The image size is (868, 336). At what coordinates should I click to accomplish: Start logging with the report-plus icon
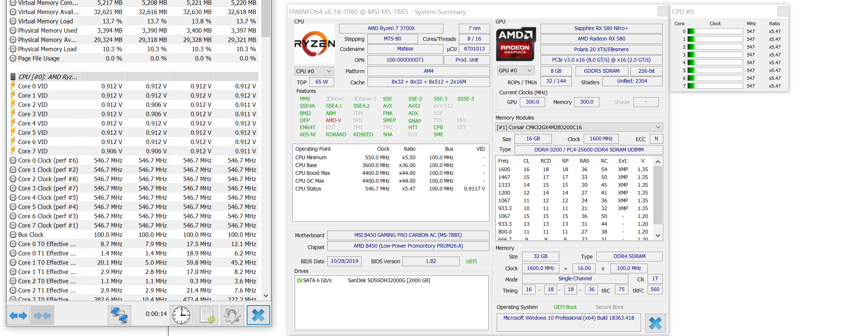206,314
